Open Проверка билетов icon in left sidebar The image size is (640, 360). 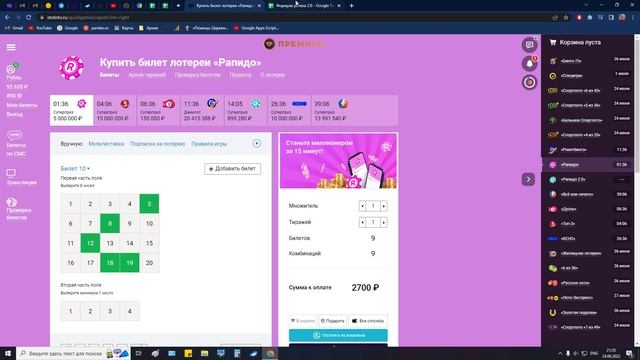pyautogui.click(x=11, y=202)
